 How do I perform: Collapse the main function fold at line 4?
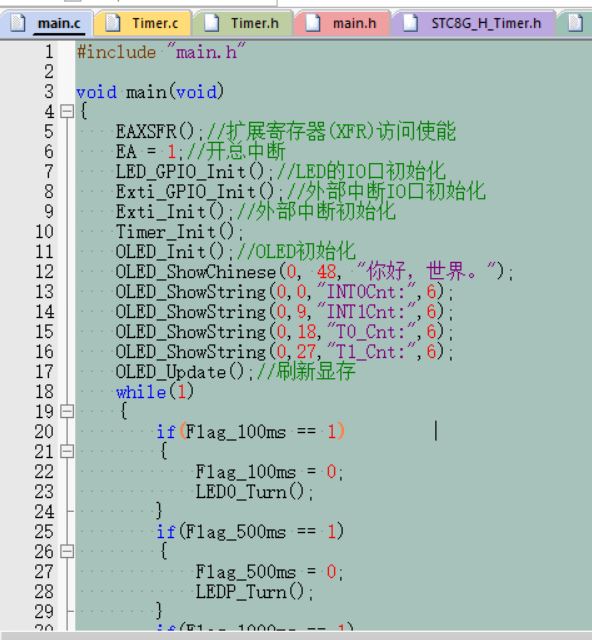[x=67, y=111]
